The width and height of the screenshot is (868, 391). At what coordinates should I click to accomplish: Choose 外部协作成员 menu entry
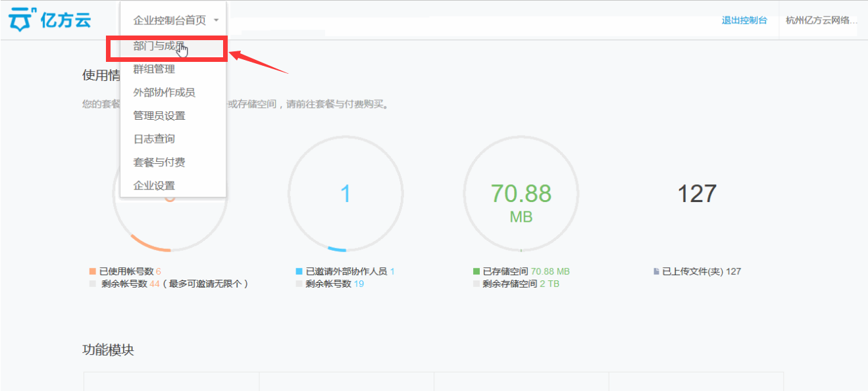[x=164, y=93]
